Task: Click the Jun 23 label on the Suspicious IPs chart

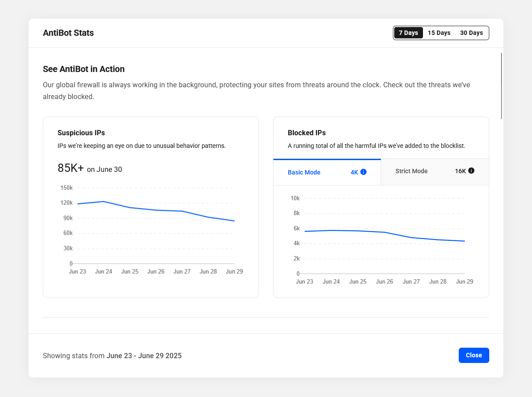Action: [78, 271]
